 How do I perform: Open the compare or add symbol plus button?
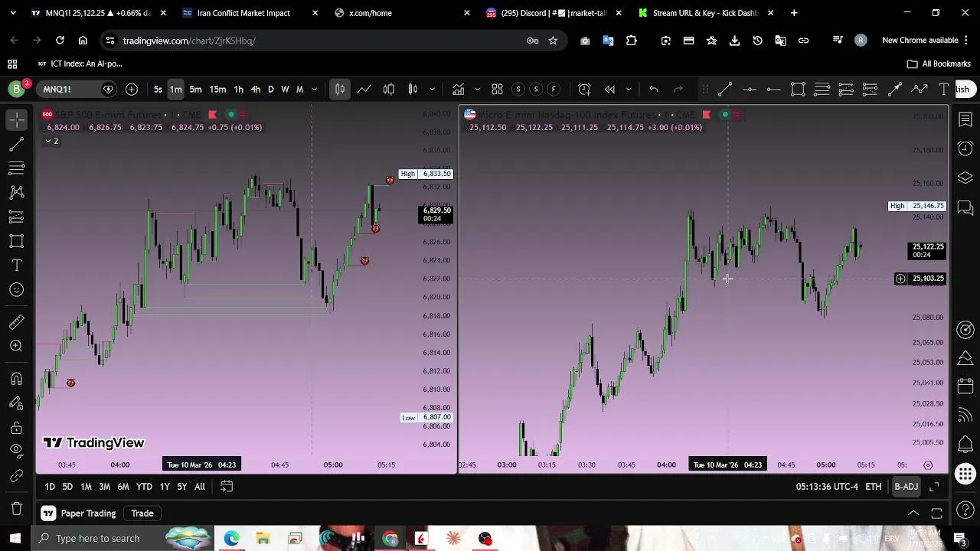pos(132,90)
